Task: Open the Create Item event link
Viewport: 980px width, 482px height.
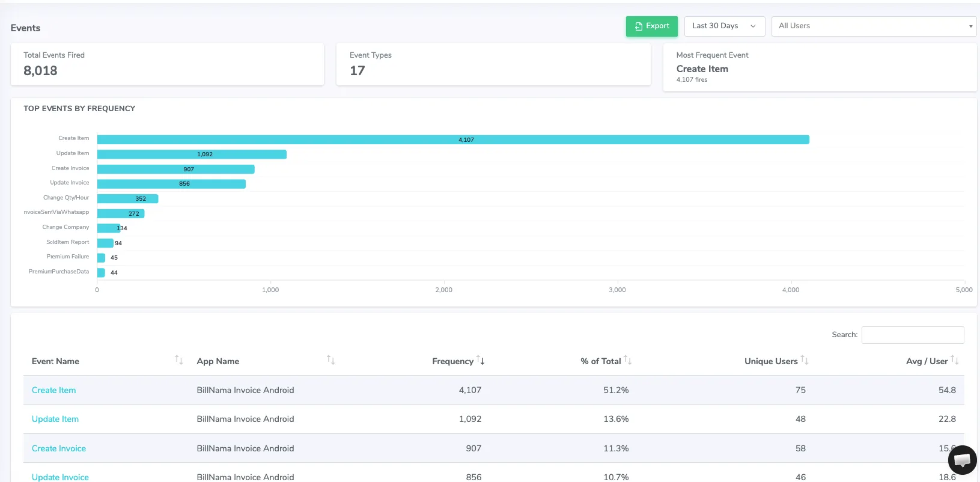Action: tap(53, 390)
